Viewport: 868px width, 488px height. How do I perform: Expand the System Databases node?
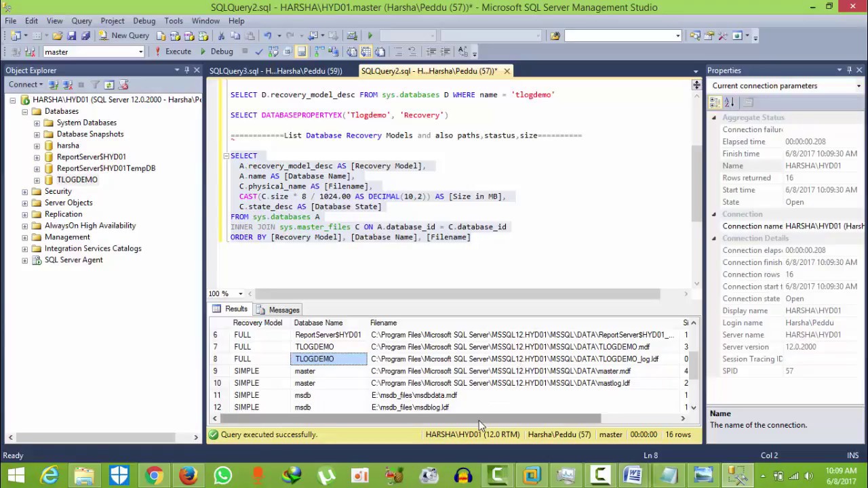[x=37, y=123]
